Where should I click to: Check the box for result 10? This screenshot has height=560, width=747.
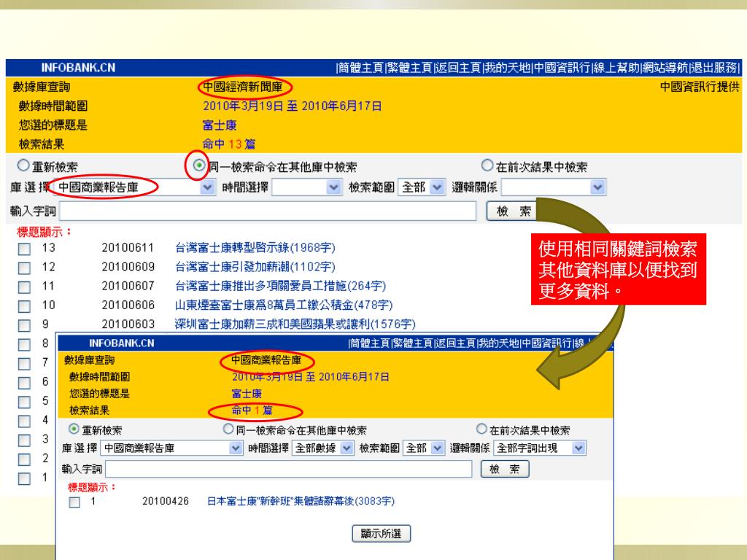click(24, 306)
